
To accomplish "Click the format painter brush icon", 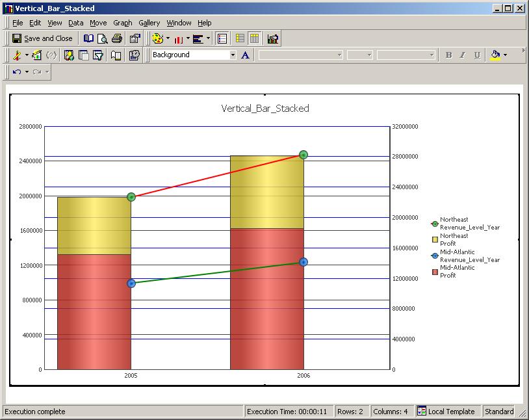I will [17, 55].
